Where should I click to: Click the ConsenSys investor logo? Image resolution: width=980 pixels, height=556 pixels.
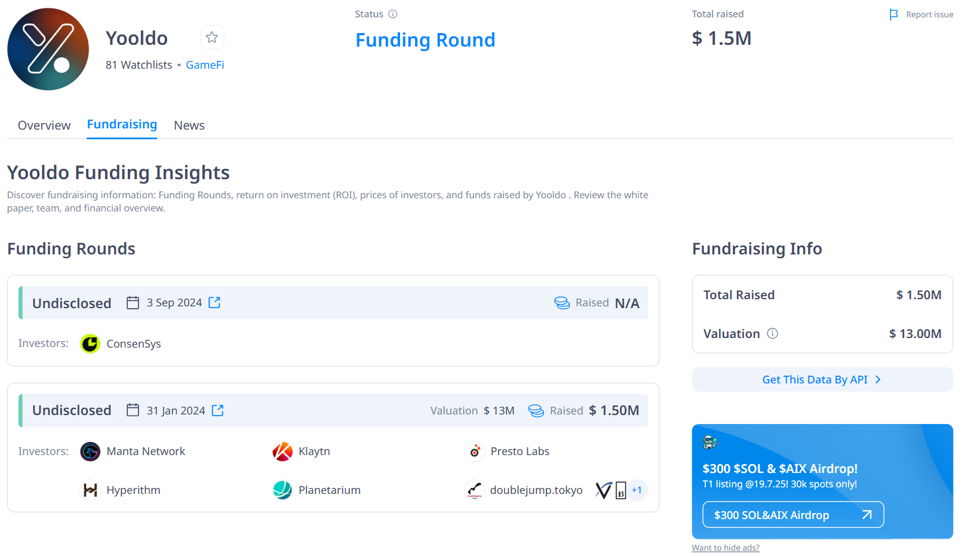click(x=90, y=344)
